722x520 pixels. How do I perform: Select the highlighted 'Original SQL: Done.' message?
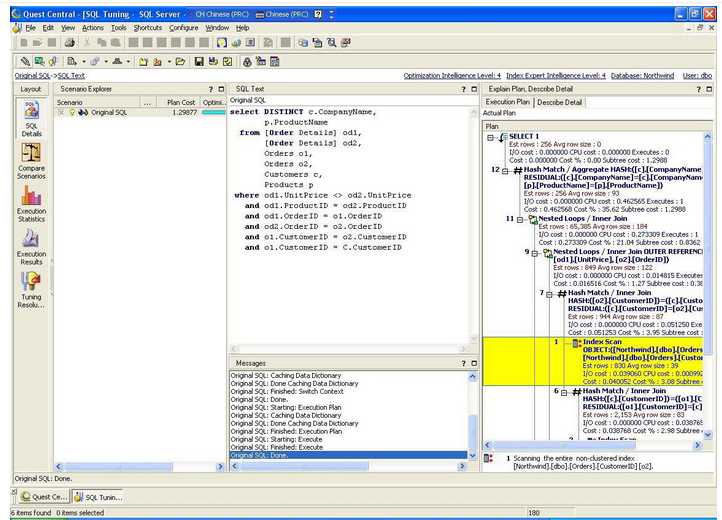(x=349, y=455)
